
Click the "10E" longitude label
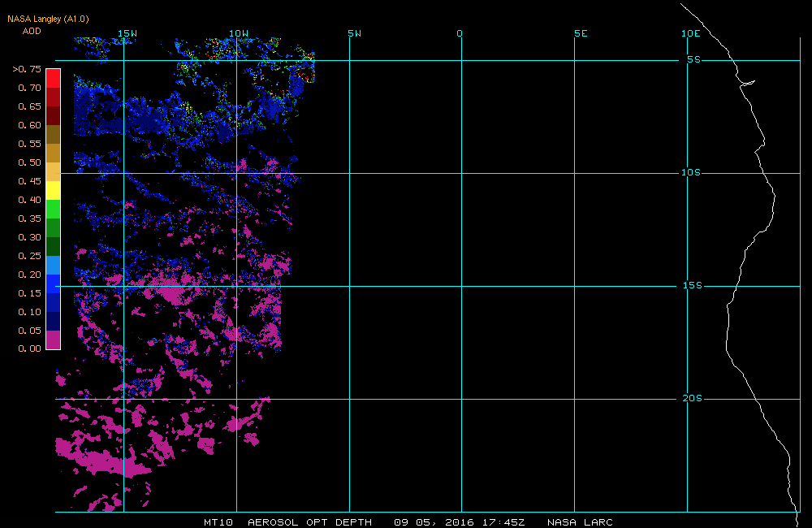(691, 33)
